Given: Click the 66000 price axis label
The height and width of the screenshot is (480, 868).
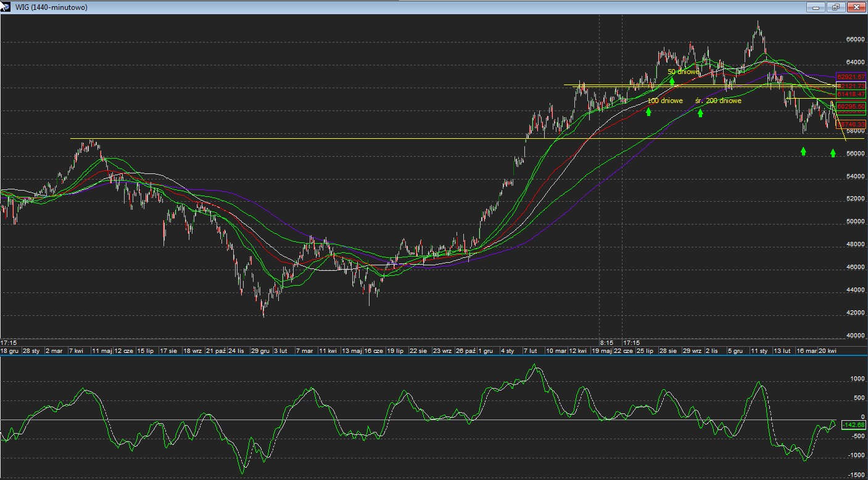Looking at the screenshot, I should (854, 39).
